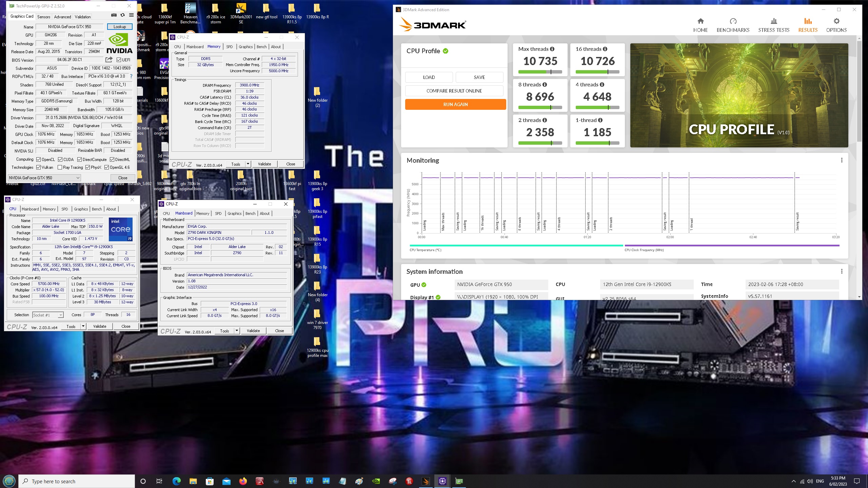Click the GPU-Z BIOS export share icon
The image size is (868, 488).
point(109,60)
